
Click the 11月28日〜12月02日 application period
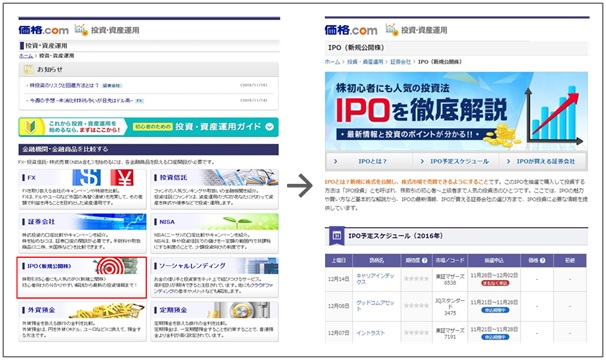(494, 275)
